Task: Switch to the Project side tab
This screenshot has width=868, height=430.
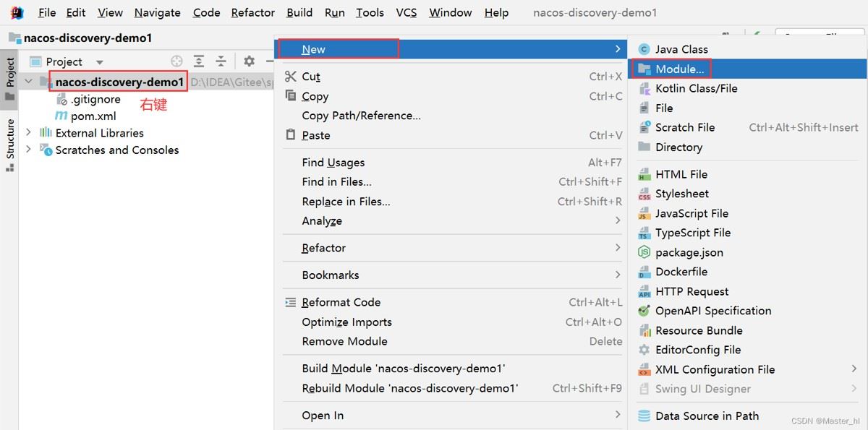Action: (9, 80)
